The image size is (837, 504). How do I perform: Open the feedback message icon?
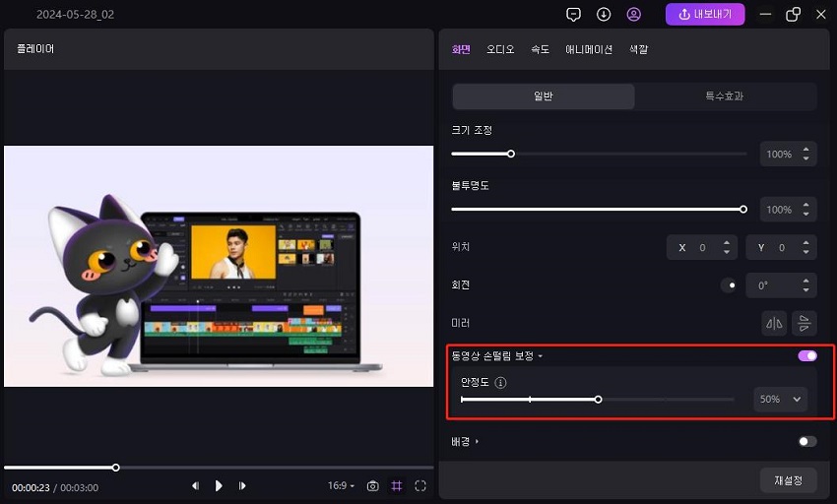coord(574,15)
